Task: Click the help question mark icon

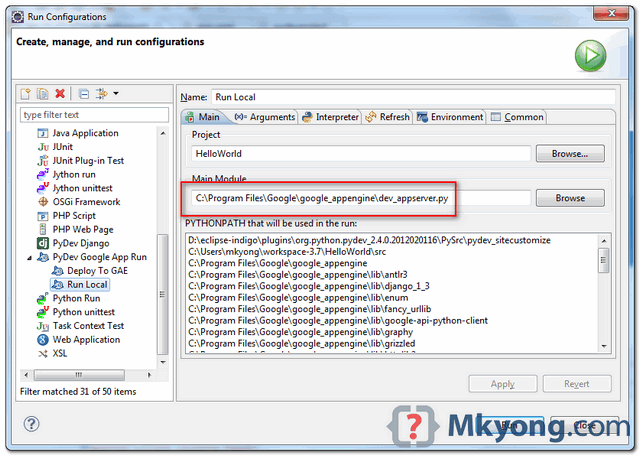Action: 31,424
